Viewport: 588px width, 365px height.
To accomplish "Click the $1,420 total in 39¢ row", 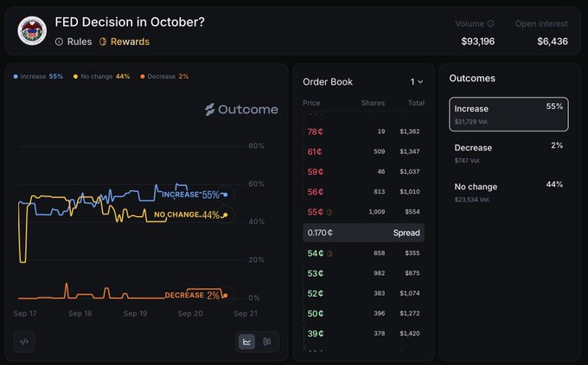I will click(410, 334).
